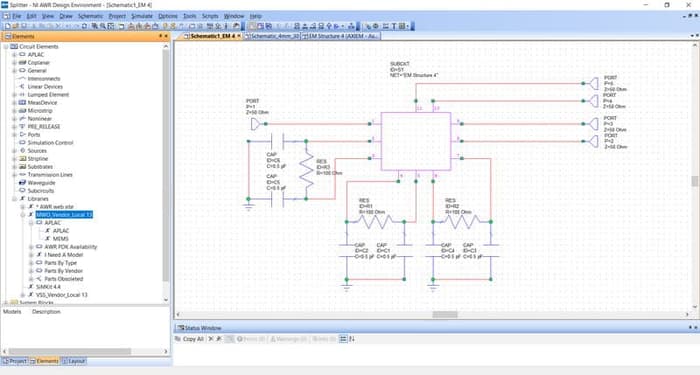This screenshot has height=375, width=700.
Task: Click Copy All in Status Window
Action: point(190,339)
